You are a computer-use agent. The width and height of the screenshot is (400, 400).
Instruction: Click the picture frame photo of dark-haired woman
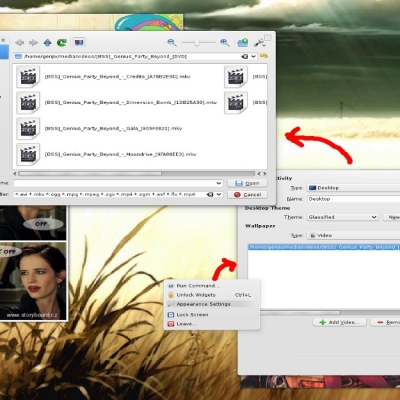click(x=33, y=281)
